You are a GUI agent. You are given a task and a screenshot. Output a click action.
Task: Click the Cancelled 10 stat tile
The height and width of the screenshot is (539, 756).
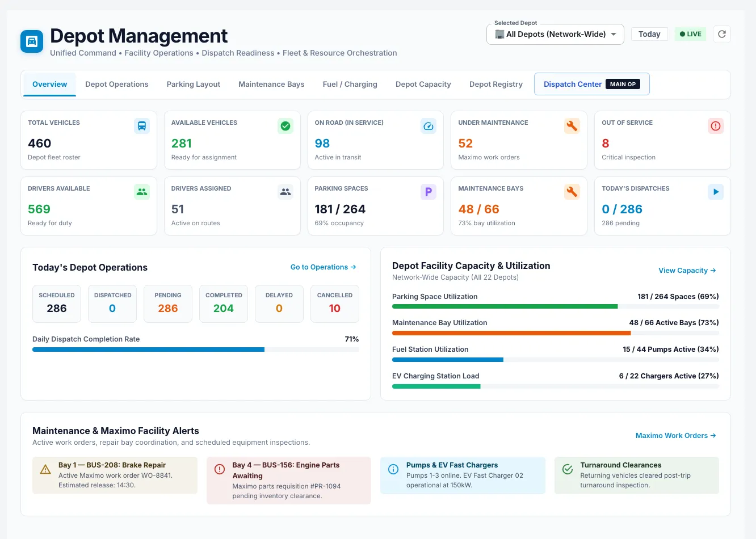(335, 304)
